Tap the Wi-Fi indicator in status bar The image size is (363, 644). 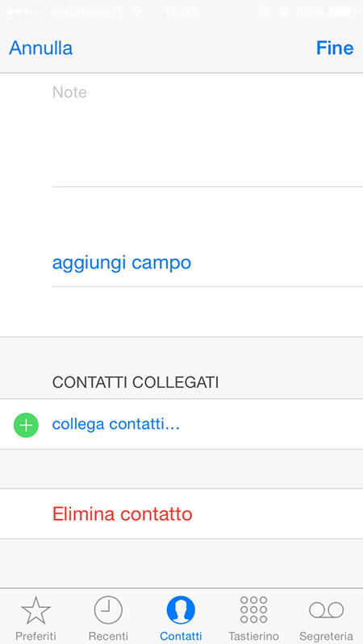click(138, 12)
